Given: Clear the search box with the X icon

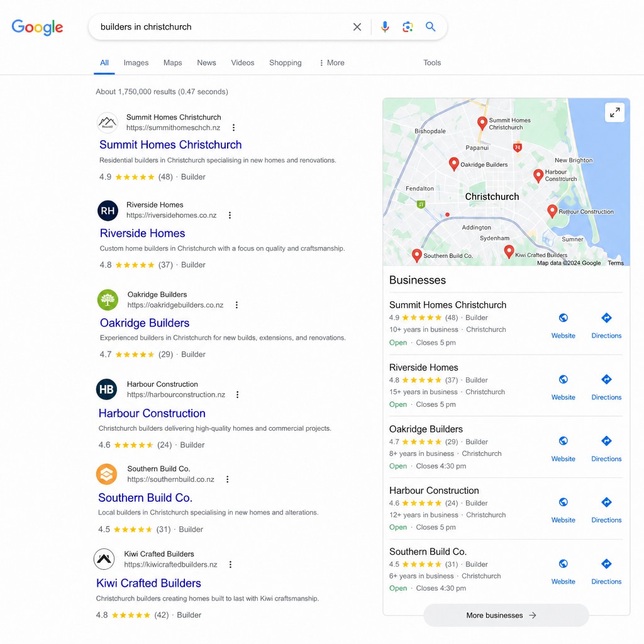Looking at the screenshot, I should point(357,27).
